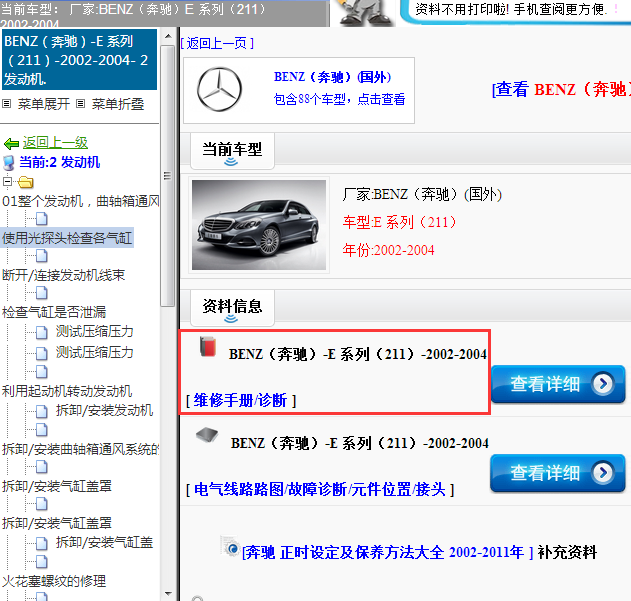The image size is (631, 601).
Task: Click the computer icon beside 当前:2 发动机
Action: tap(9, 163)
